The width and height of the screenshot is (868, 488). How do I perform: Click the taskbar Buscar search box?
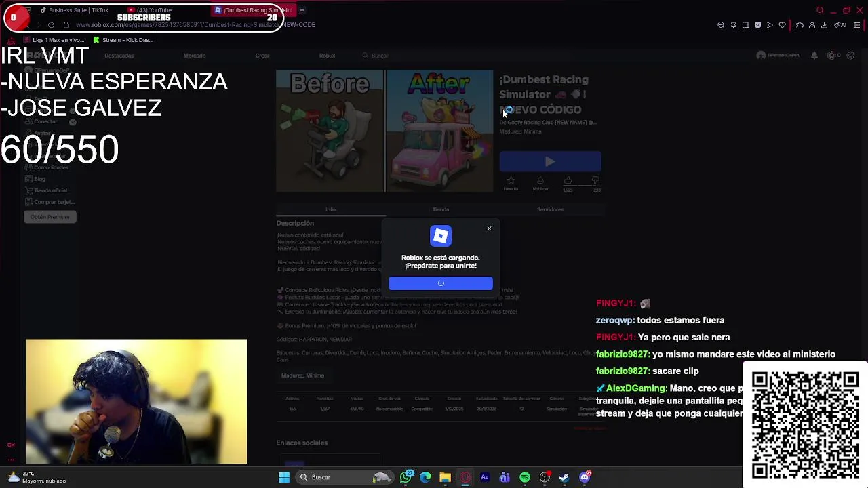tap(346, 477)
